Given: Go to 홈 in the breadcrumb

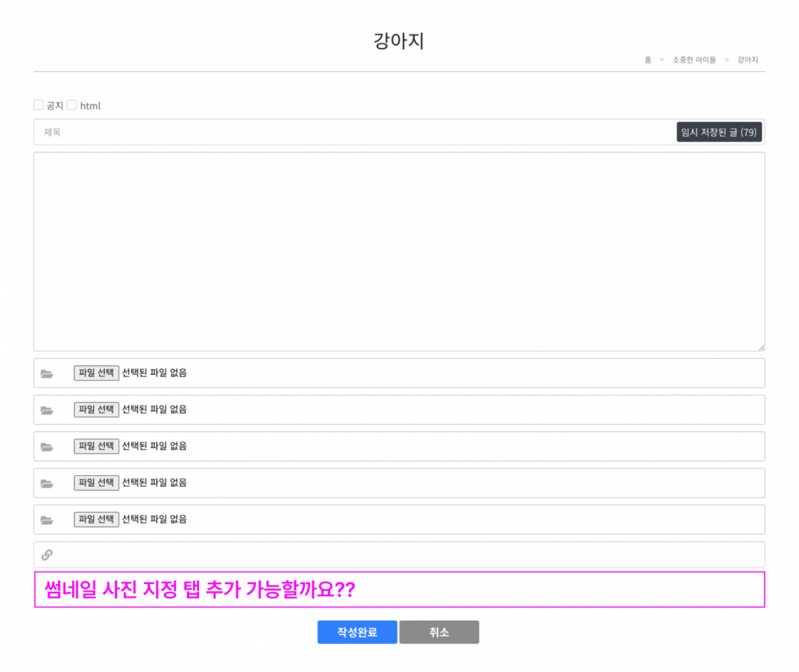Looking at the screenshot, I should (647, 60).
